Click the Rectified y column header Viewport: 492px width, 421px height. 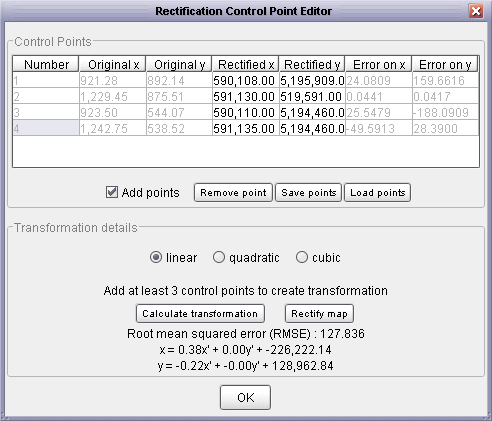[312, 64]
